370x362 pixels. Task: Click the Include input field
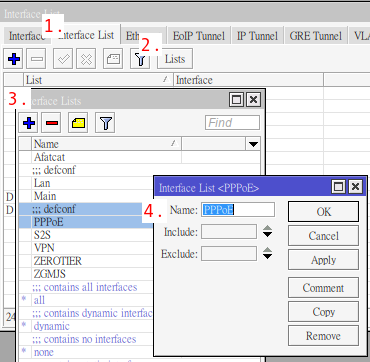coord(229,232)
